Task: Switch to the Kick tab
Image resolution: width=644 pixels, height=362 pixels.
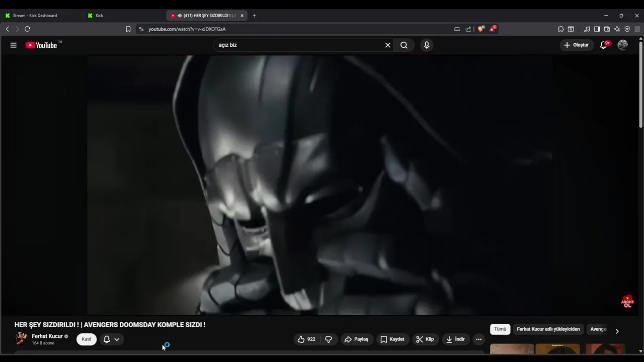Action: (124, 16)
